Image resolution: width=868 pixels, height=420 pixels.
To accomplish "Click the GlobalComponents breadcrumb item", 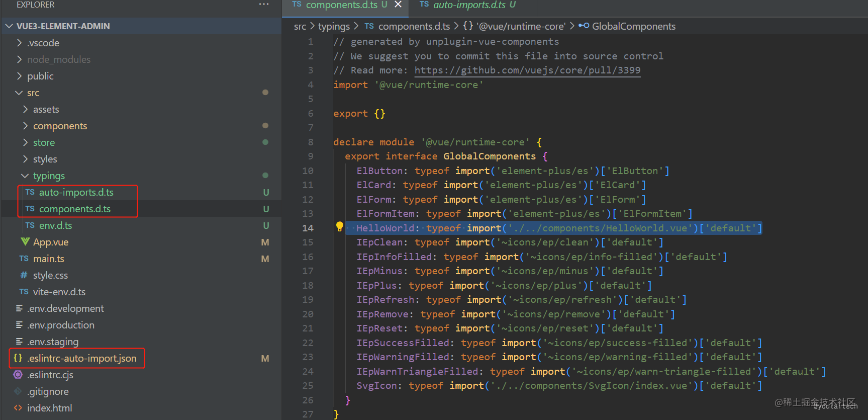I will coord(633,26).
